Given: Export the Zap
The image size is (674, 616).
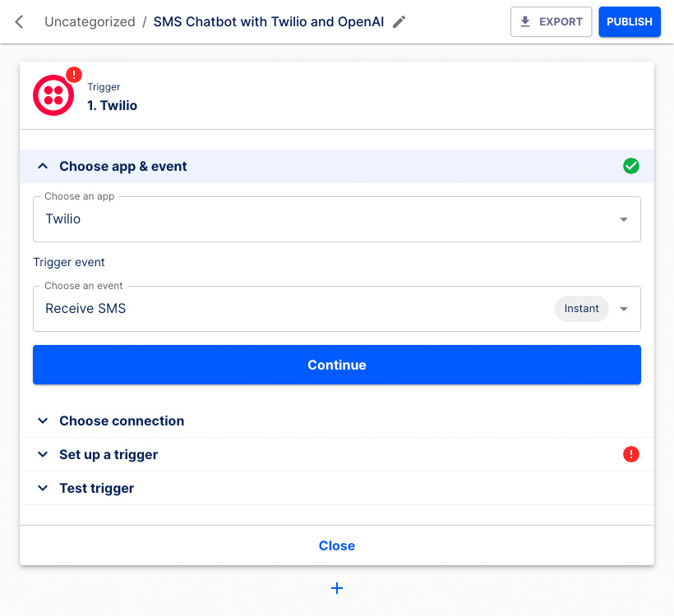Looking at the screenshot, I should point(551,21).
